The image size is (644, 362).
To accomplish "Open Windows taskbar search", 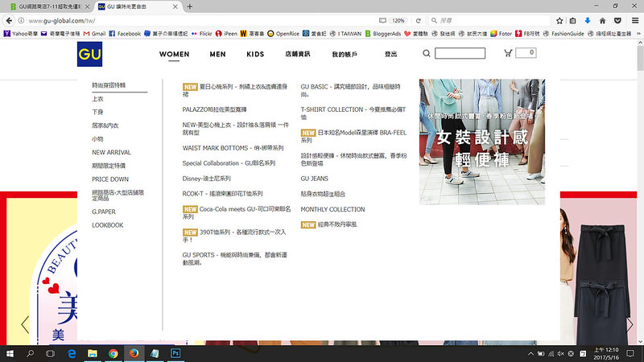I will click(30, 353).
